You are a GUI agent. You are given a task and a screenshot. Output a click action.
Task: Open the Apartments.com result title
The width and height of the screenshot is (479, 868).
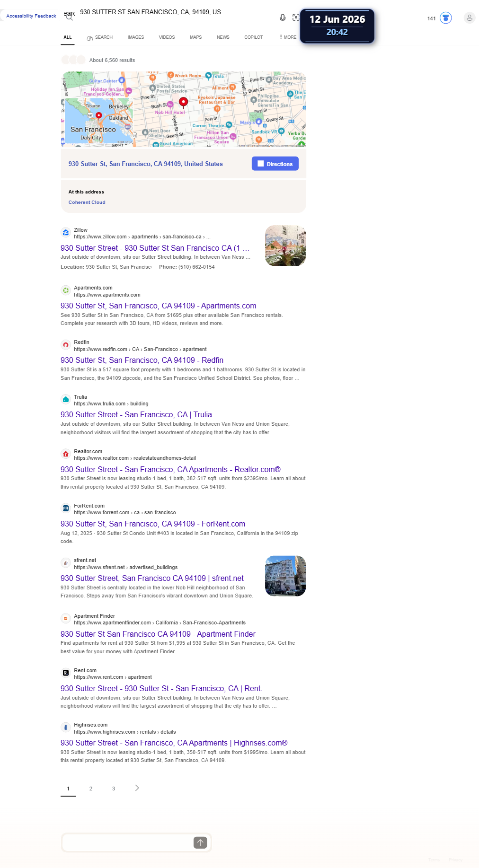(159, 306)
